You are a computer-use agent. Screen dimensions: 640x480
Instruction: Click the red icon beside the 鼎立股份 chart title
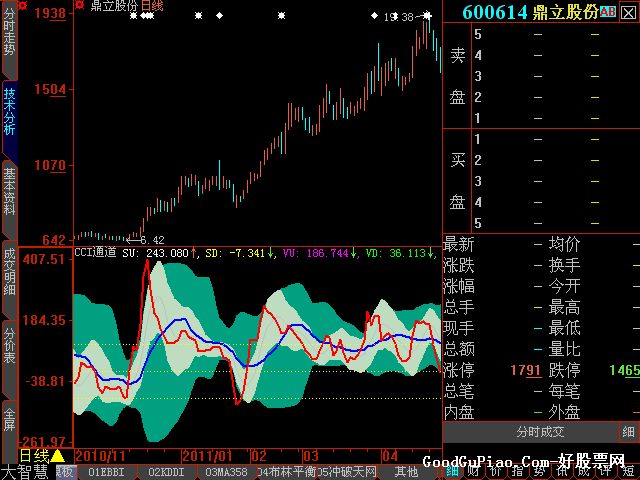80,5
